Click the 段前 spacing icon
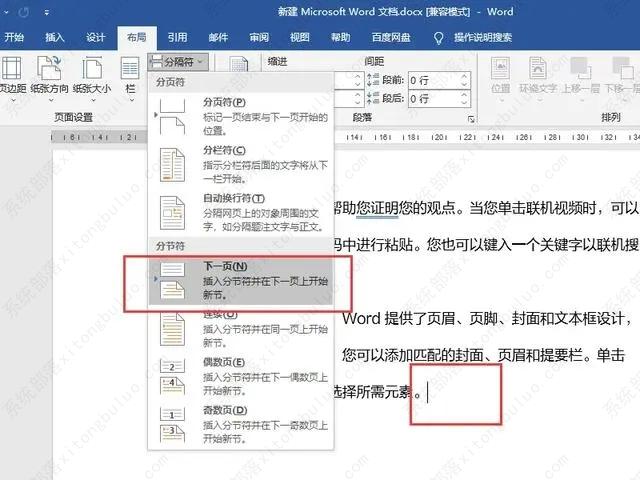Screen dimensions: 640x480 click(x=373, y=80)
